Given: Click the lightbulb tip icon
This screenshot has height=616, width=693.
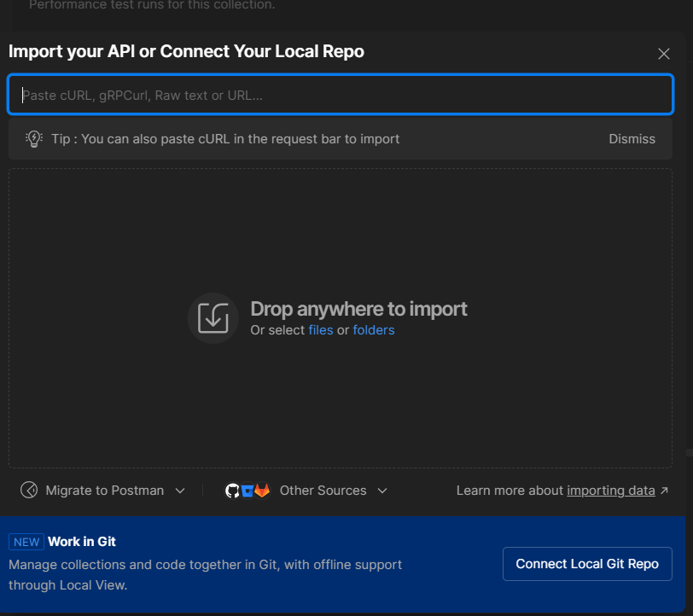Looking at the screenshot, I should 34,139.
